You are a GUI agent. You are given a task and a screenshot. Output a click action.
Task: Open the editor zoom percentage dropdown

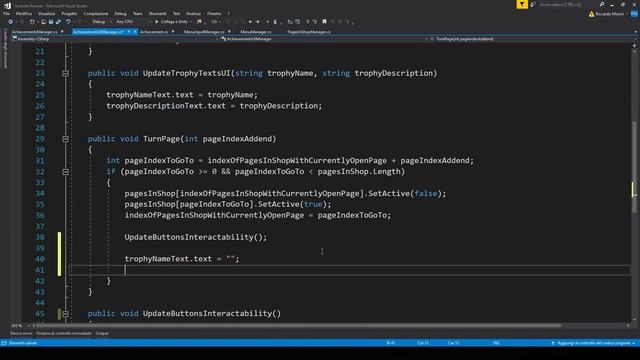click(20, 325)
